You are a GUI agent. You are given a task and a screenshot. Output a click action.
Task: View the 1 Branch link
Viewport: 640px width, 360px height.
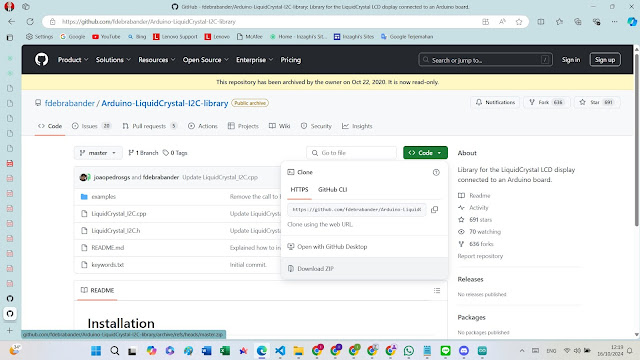(143, 153)
